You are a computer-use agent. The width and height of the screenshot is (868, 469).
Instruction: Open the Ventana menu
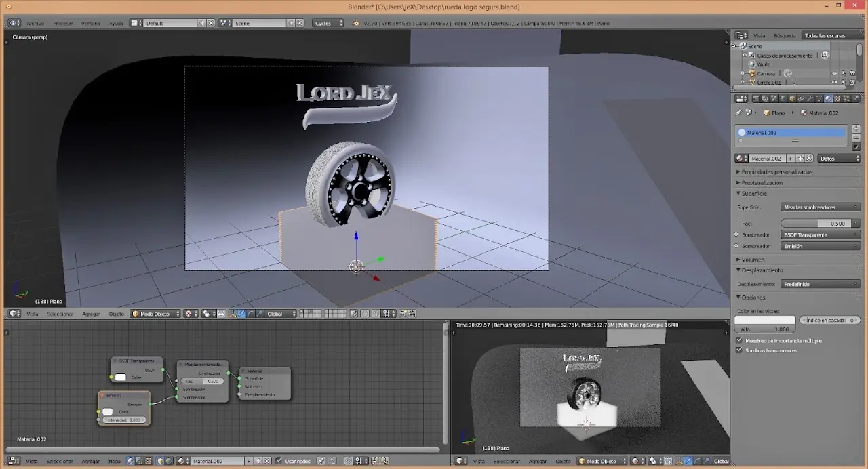click(x=90, y=23)
